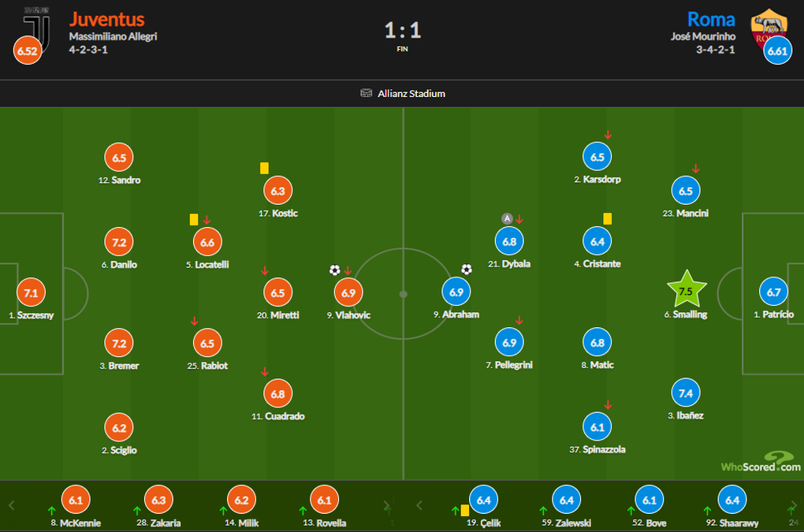This screenshot has height=532, width=804.
Task: Open the Juventus team name link
Action: [106, 20]
